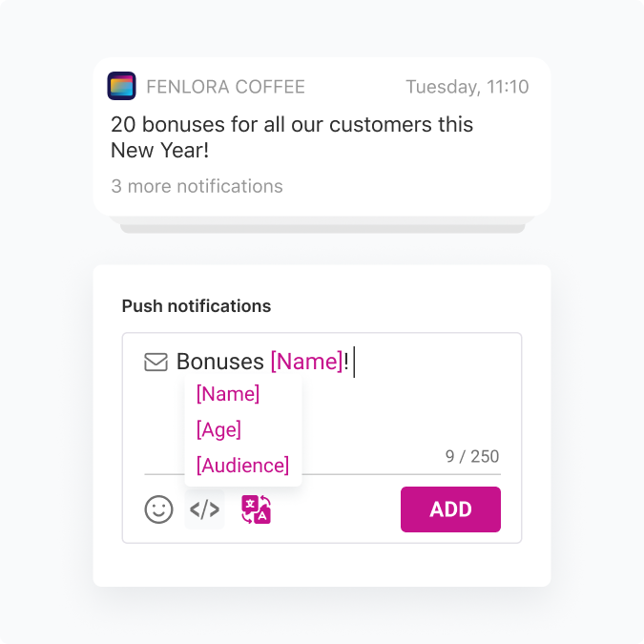This screenshot has height=644, width=644.
Task: Click the Fenlora Coffee app icon
Action: click(121, 87)
